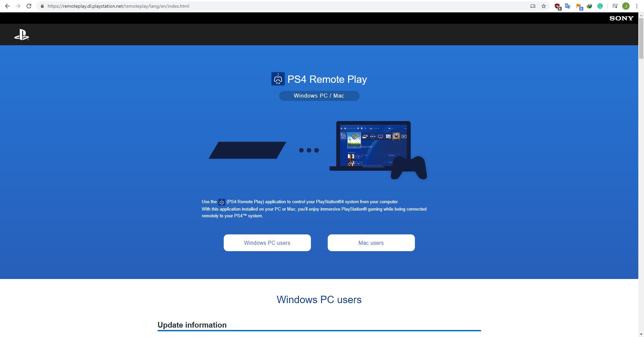Screen dimensions: 644x337
Task: Open the Grammarly extension
Action: tap(600, 6)
